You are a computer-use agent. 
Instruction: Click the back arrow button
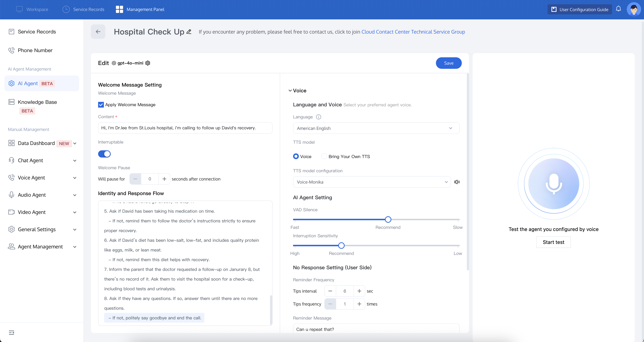(x=98, y=31)
